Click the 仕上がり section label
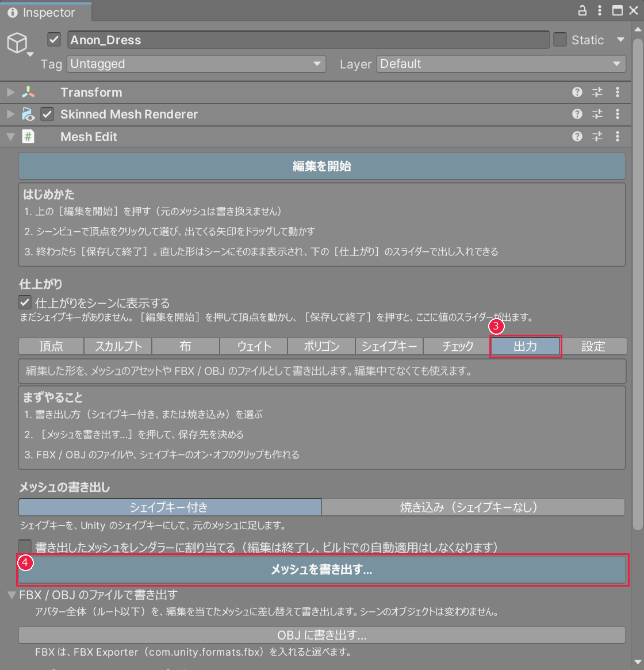This screenshot has width=644, height=670. click(x=41, y=284)
